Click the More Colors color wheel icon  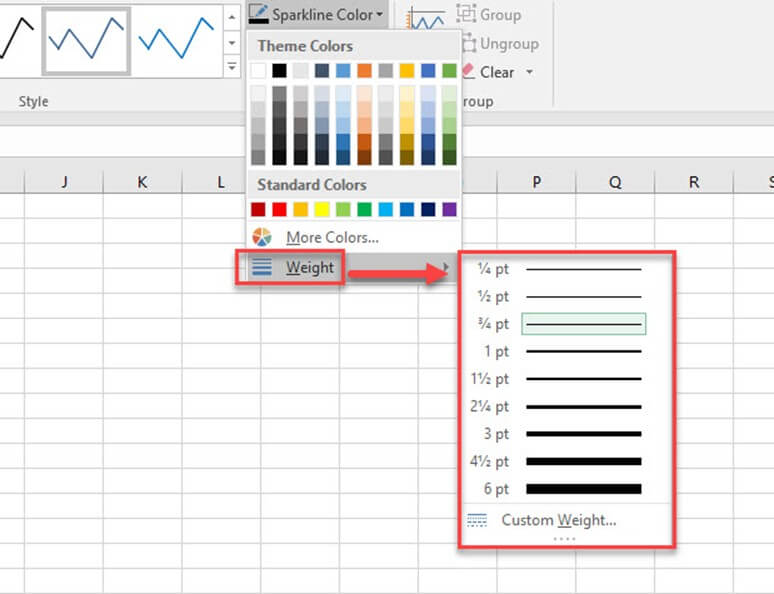[x=262, y=238]
